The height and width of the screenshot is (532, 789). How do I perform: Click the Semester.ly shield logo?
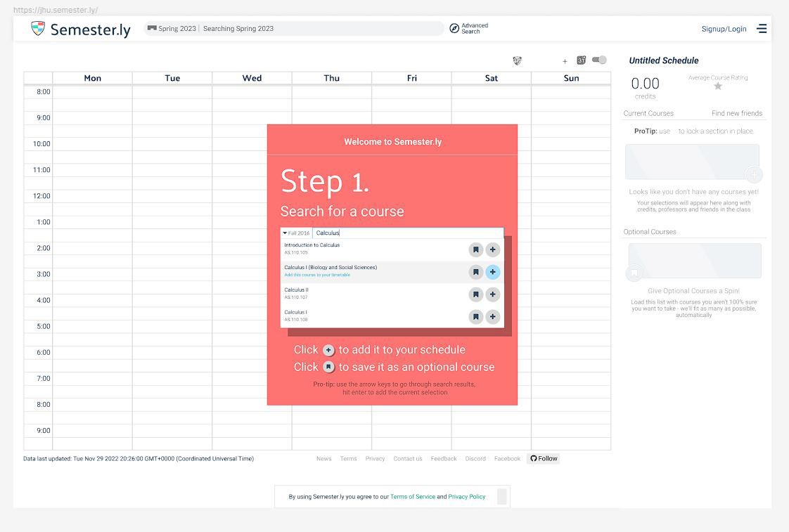(38, 28)
